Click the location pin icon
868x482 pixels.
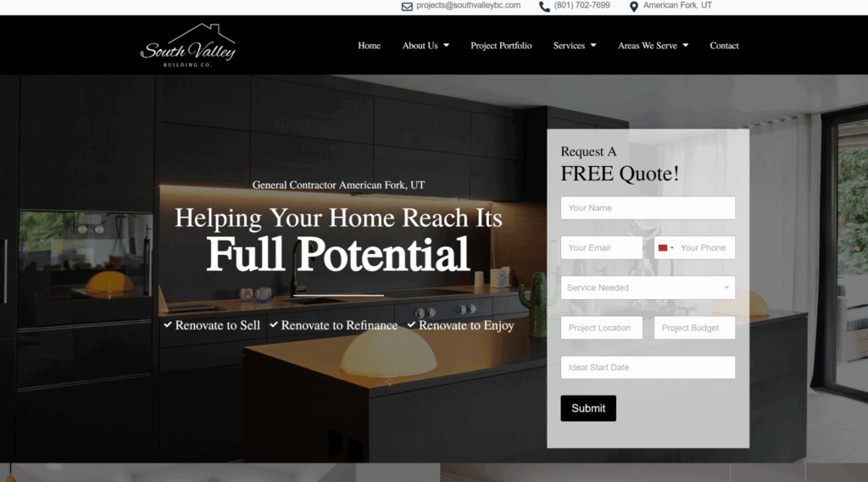[x=633, y=6]
